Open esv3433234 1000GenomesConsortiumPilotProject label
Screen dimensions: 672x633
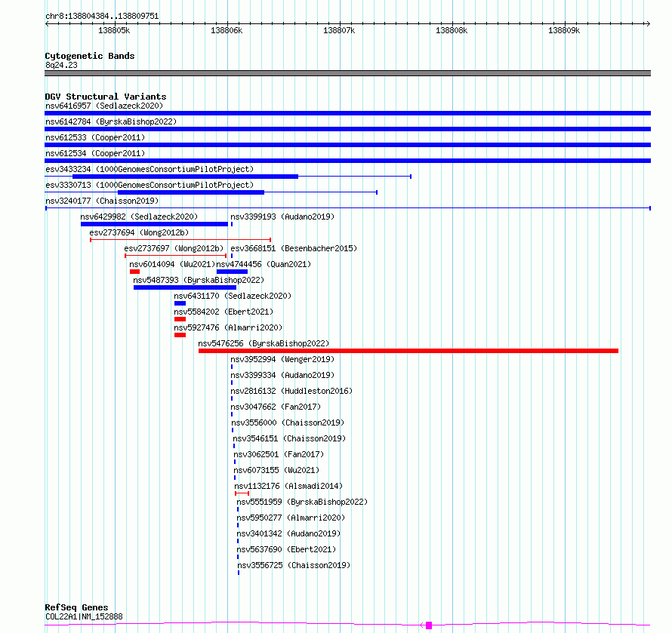pyautogui.click(x=150, y=169)
